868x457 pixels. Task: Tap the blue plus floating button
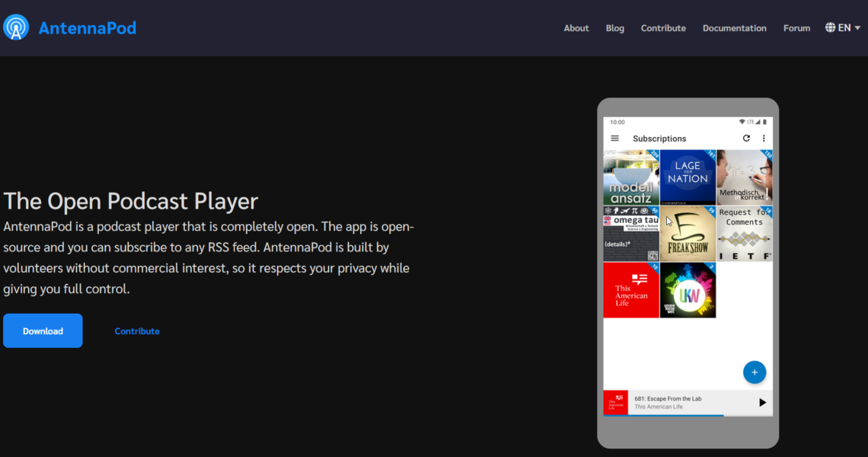click(x=754, y=372)
